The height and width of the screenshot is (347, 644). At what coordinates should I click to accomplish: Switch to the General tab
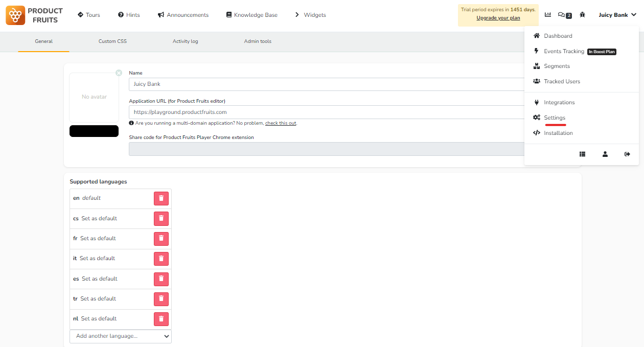(43, 41)
